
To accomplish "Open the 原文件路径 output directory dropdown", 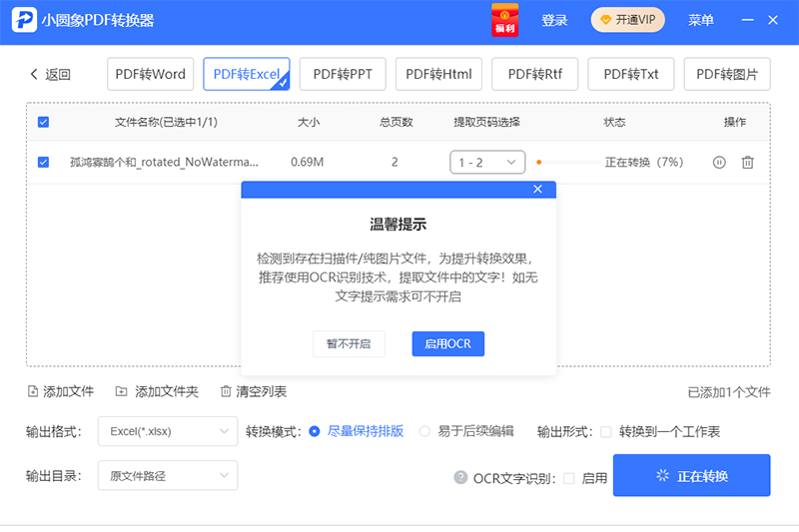I will click(168, 475).
